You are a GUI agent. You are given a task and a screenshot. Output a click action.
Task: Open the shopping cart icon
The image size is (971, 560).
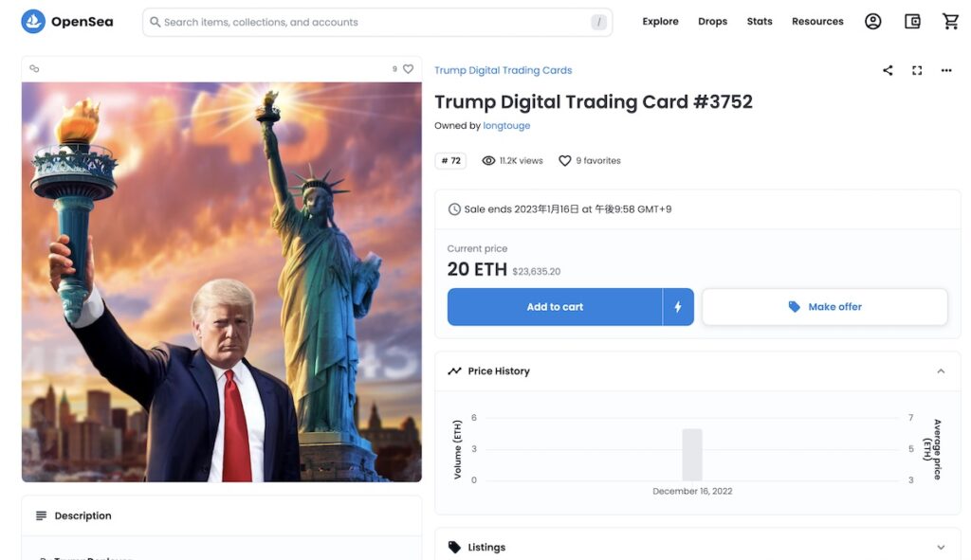tap(950, 22)
